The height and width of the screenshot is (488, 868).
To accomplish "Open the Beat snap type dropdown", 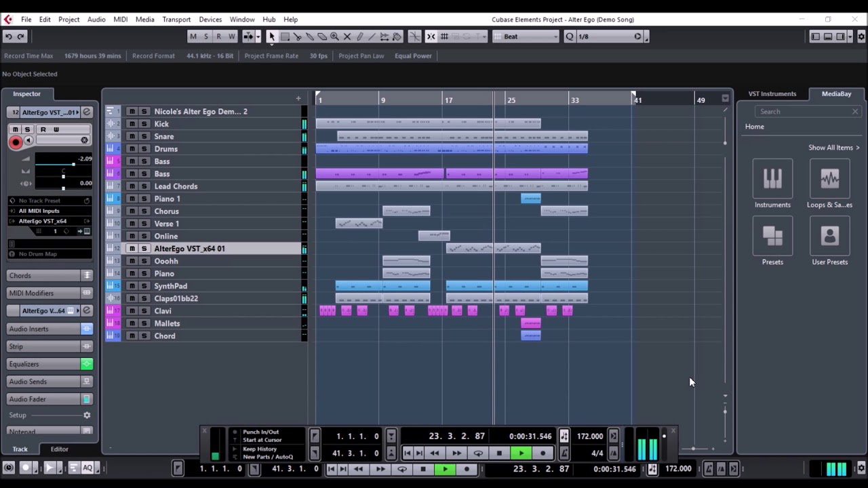I will tap(526, 37).
